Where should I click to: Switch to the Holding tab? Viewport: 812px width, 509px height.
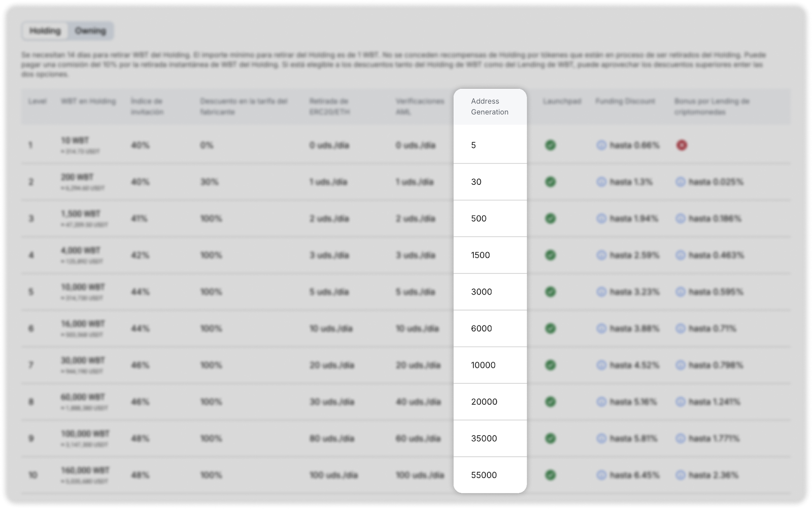point(45,31)
